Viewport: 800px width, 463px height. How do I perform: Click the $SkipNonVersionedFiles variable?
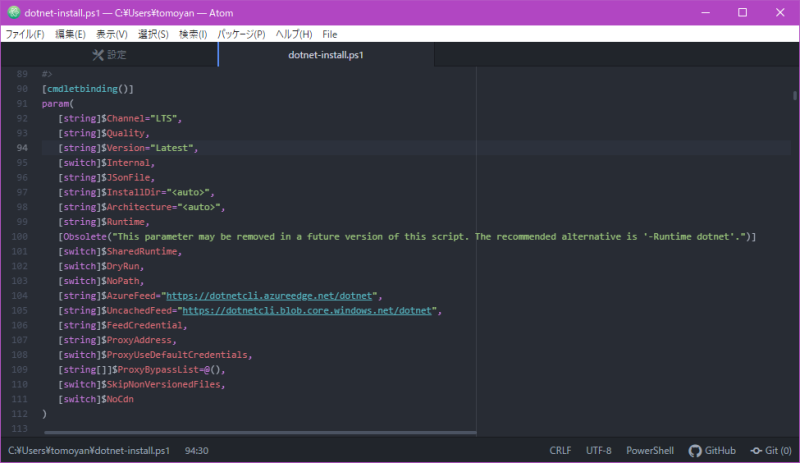pyautogui.click(x=161, y=384)
